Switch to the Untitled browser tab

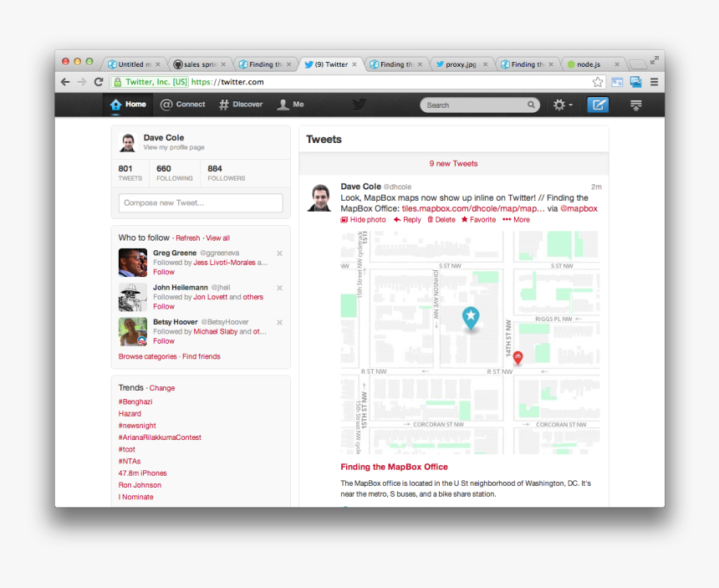pyautogui.click(x=134, y=64)
